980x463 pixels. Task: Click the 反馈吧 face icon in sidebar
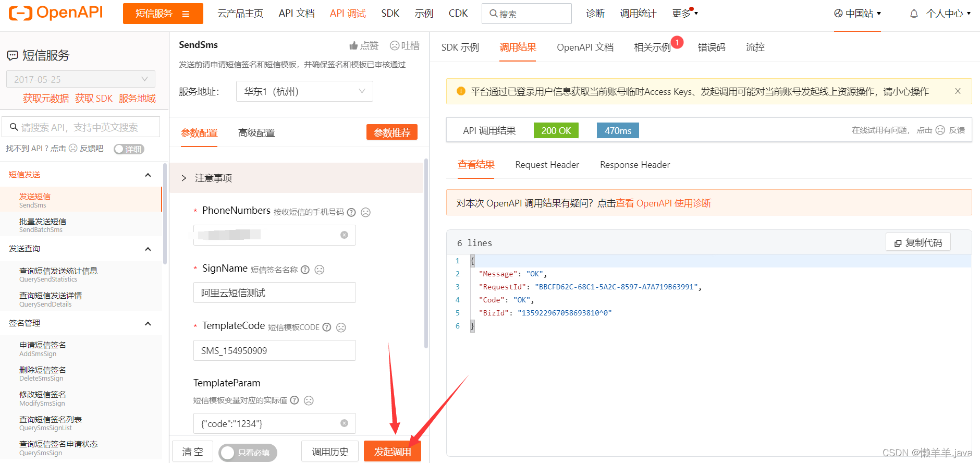click(73, 149)
